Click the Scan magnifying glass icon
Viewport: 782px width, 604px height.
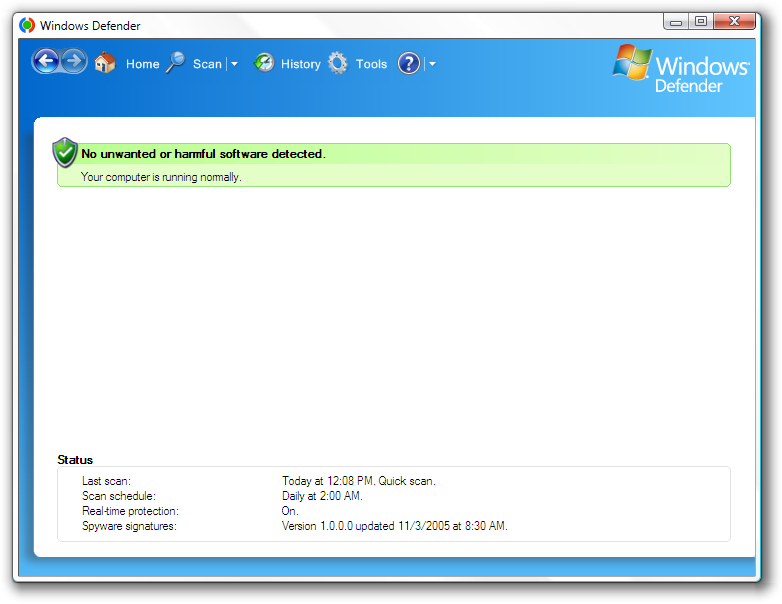[x=176, y=62]
